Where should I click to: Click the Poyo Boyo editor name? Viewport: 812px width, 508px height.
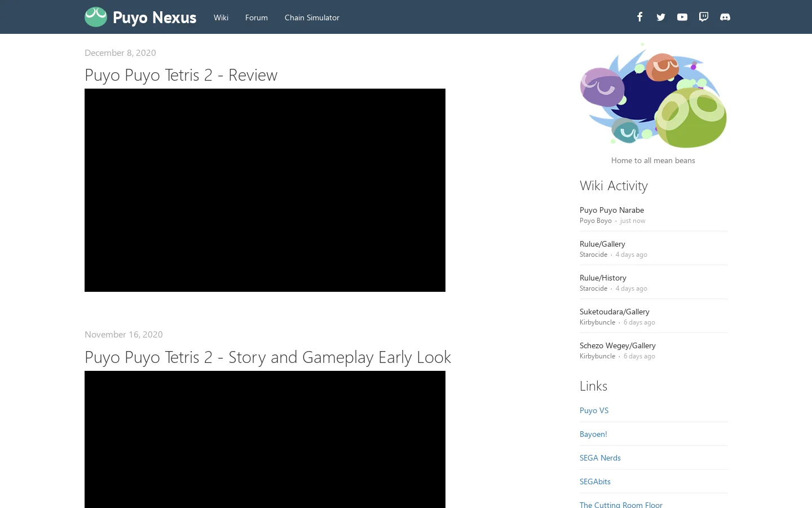[595, 221]
